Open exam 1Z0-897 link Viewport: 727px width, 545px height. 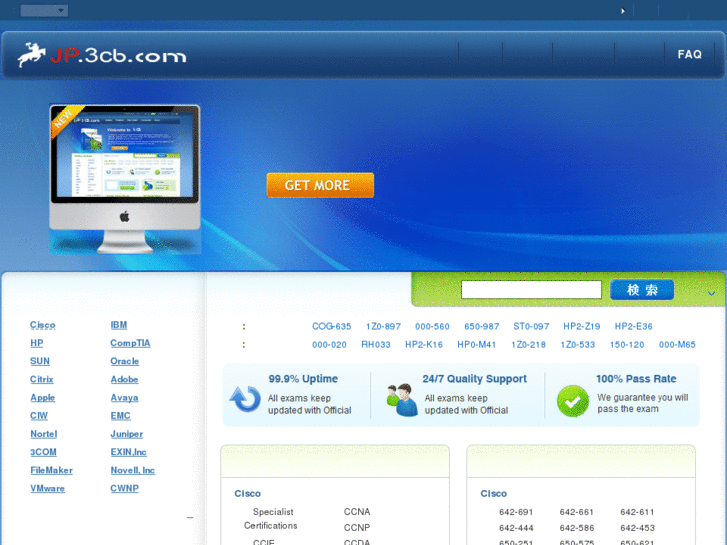point(383,327)
